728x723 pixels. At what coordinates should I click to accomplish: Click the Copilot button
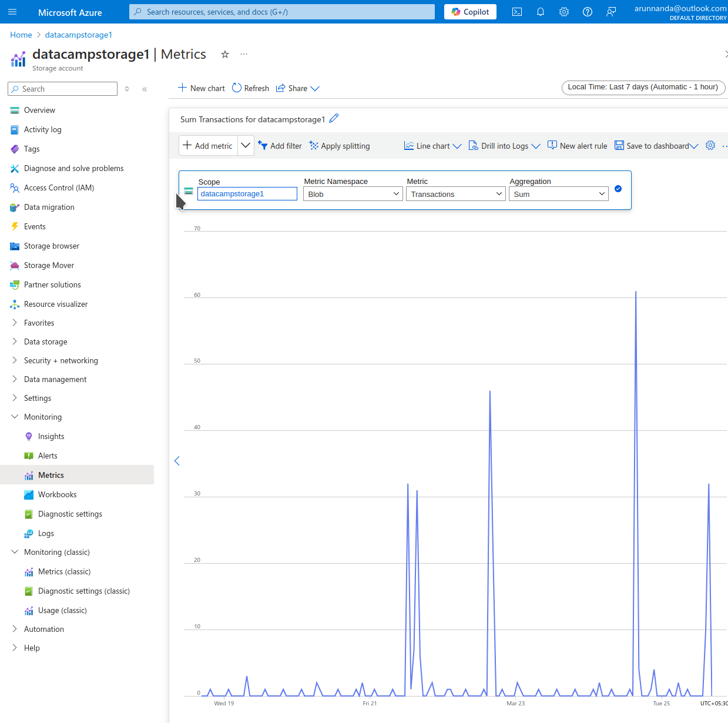point(470,12)
